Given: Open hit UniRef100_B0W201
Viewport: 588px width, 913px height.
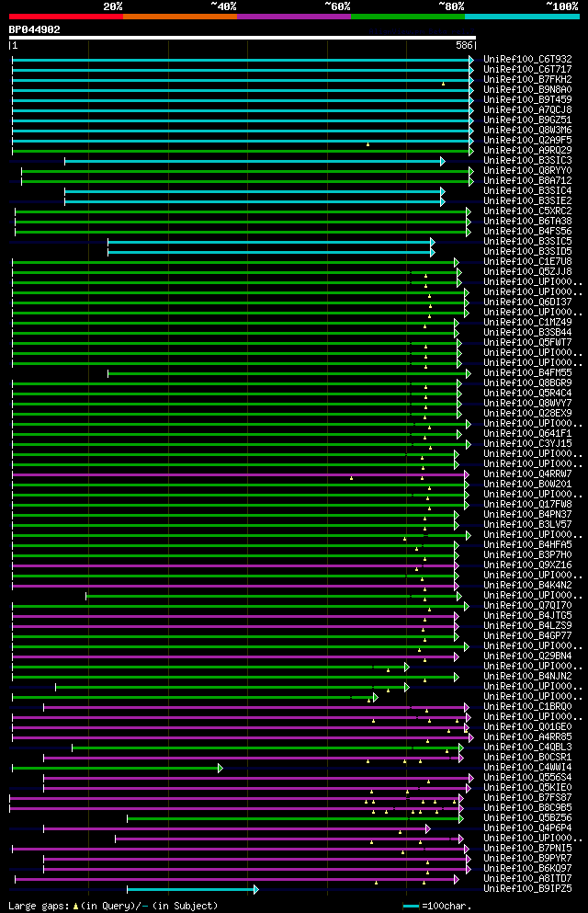Looking at the screenshot, I should tap(527, 484).
